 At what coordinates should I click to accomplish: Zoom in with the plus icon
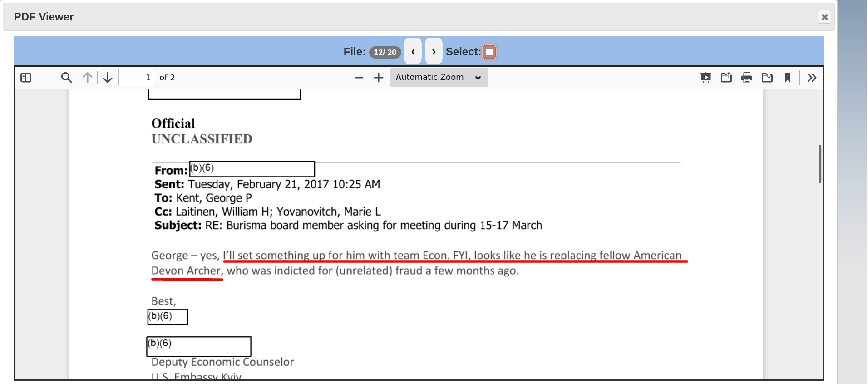pos(379,78)
